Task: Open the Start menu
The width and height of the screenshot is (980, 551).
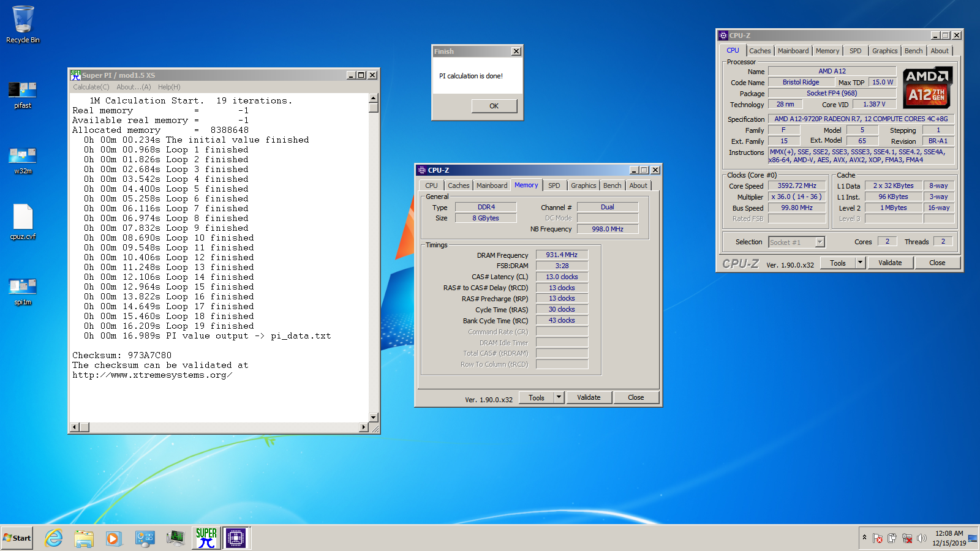Action: pos(17,538)
